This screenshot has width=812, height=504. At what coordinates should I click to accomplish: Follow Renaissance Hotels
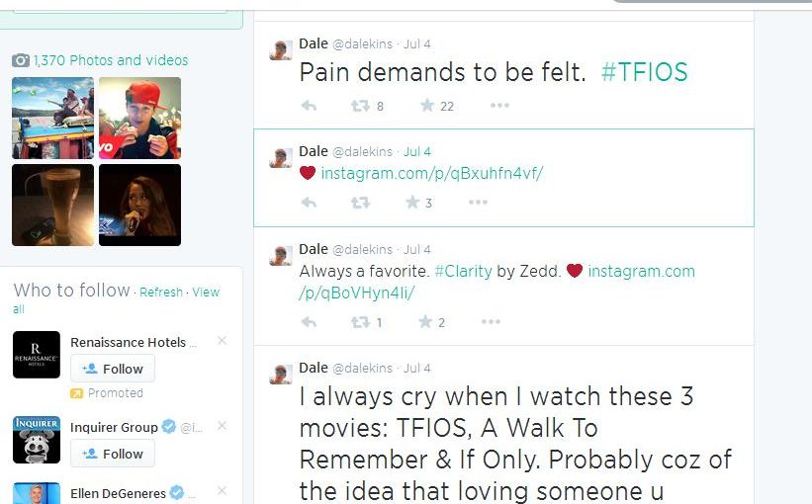[113, 369]
